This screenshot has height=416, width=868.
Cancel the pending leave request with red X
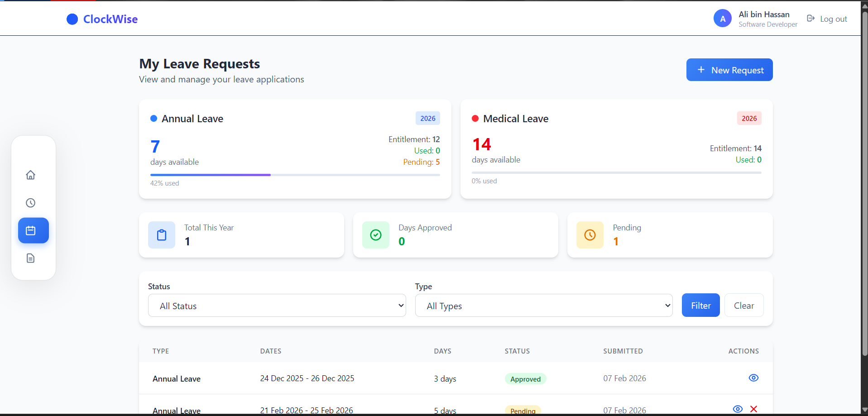click(x=753, y=409)
